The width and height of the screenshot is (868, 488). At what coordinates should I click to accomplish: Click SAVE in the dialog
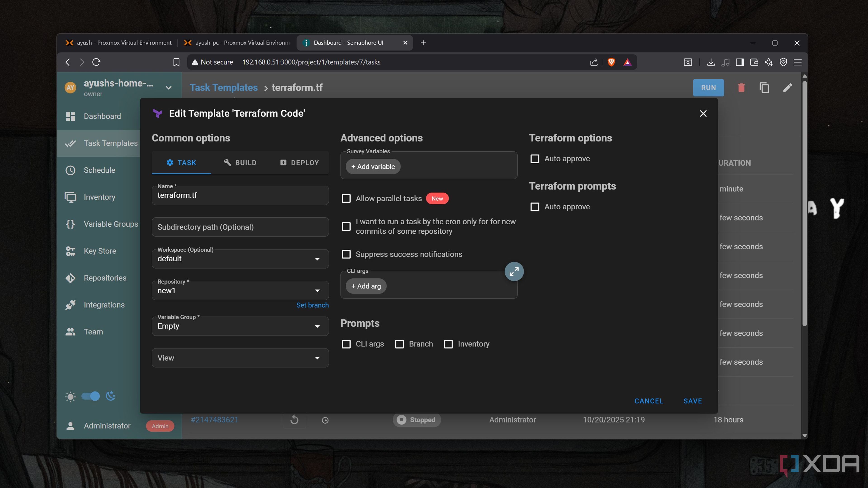click(693, 401)
